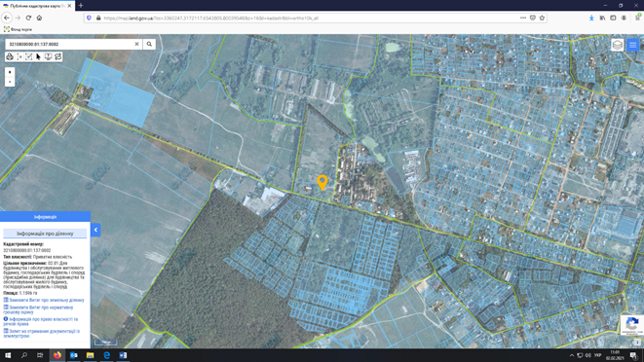Zoom out of the map

pos(10,82)
